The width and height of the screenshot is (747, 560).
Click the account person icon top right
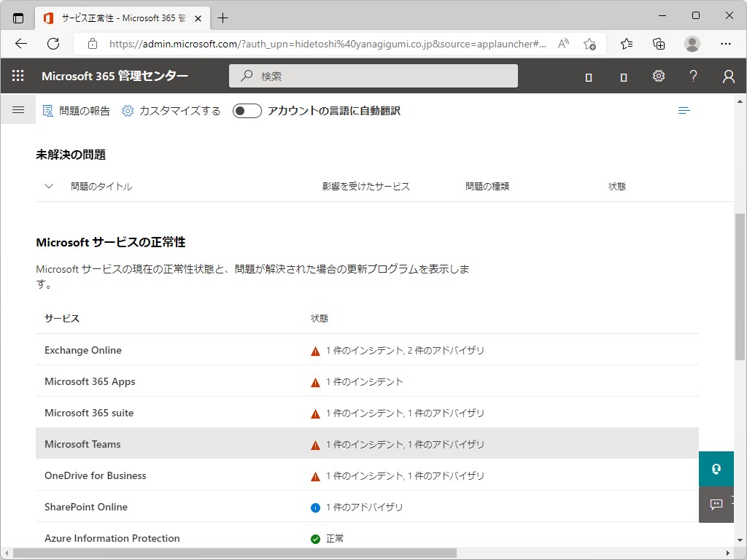pyautogui.click(x=727, y=75)
